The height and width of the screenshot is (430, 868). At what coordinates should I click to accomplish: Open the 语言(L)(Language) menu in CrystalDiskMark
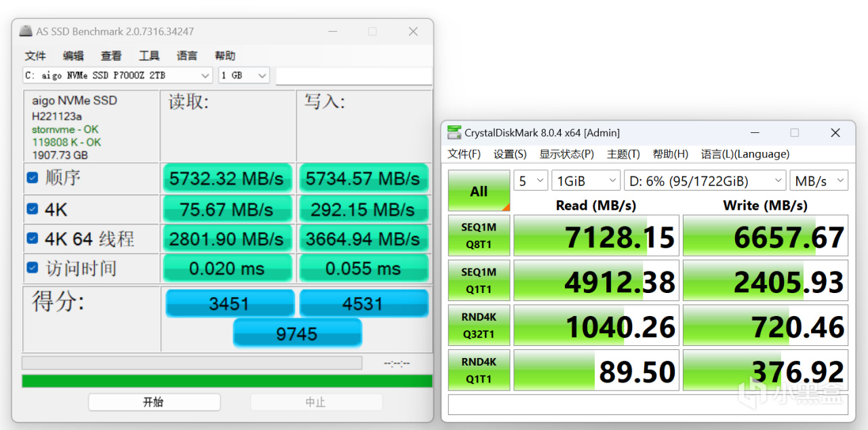click(x=745, y=154)
